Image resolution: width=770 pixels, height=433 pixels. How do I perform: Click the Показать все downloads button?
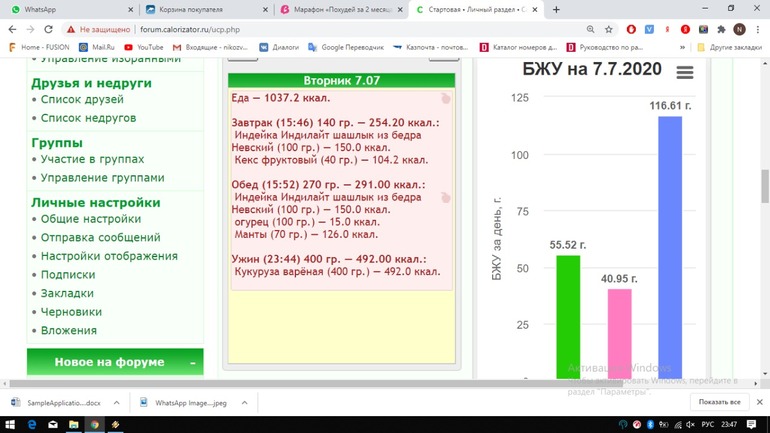tap(719, 402)
